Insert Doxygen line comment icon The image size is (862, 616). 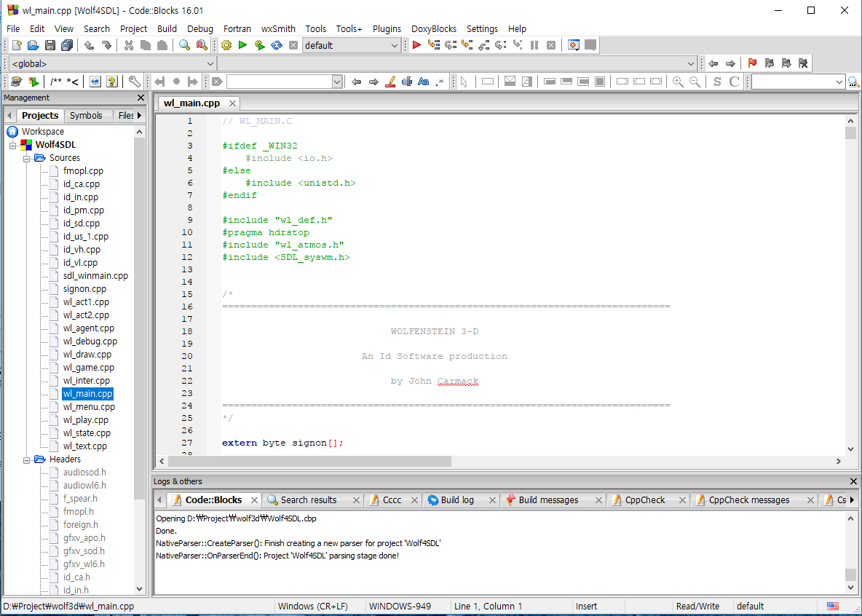73,82
